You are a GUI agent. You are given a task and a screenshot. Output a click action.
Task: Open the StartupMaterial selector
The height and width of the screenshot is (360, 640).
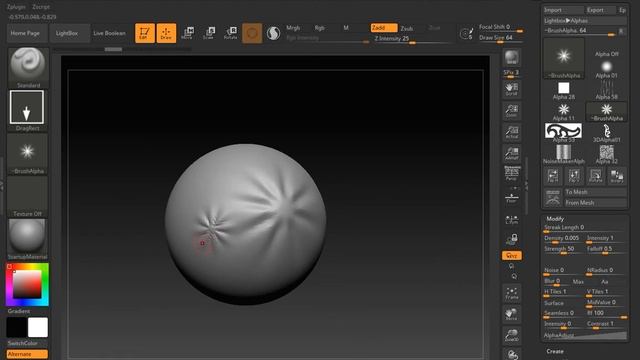click(x=28, y=239)
